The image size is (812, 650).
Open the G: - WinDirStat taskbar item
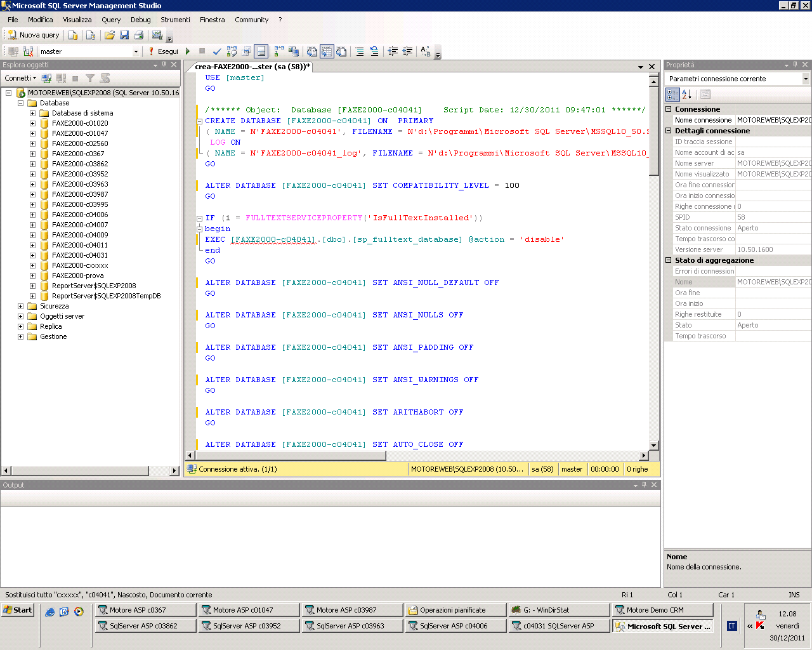click(559, 610)
